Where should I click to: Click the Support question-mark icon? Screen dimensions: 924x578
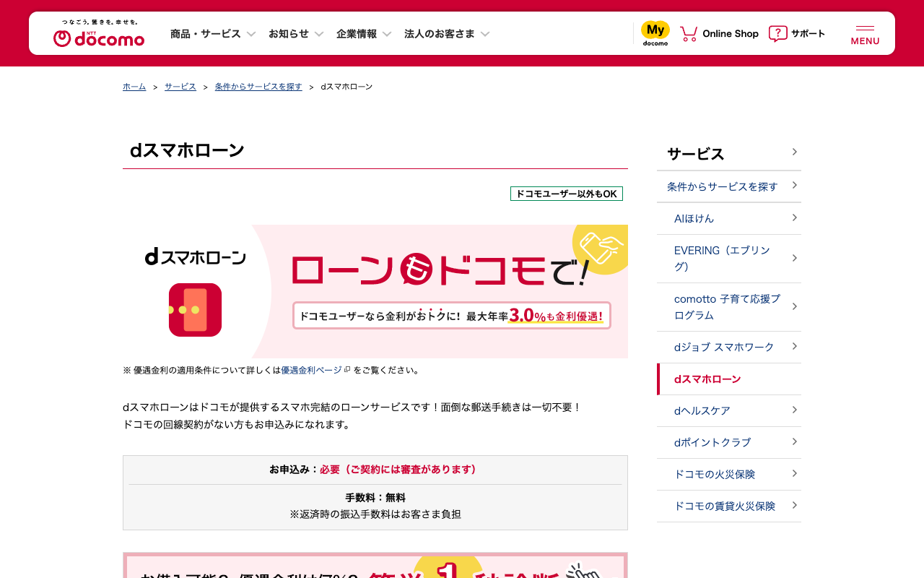(777, 34)
